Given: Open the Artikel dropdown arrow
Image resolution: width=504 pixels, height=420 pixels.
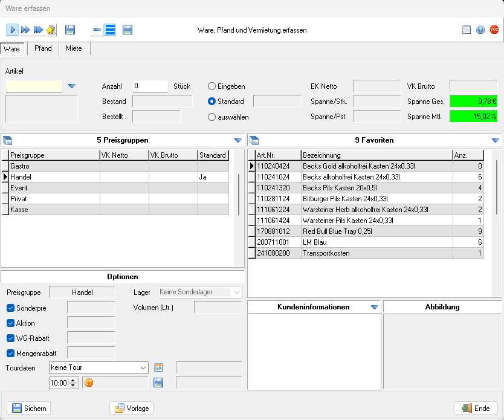Looking at the screenshot, I should coord(72,86).
